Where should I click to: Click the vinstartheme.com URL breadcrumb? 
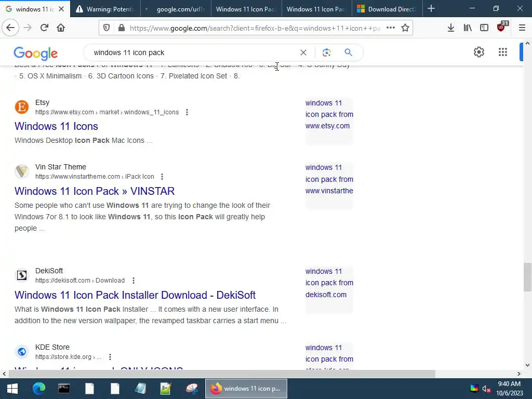pos(95,177)
